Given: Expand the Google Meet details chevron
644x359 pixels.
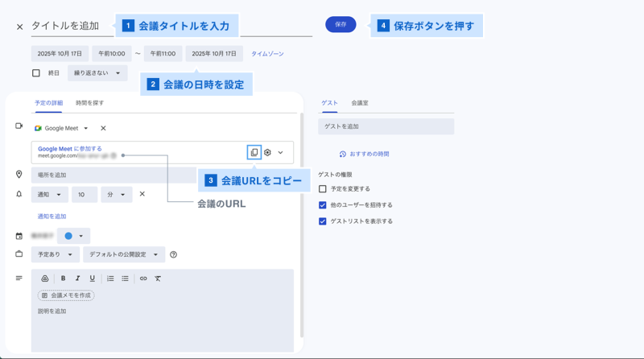Looking at the screenshot, I should tap(281, 152).
